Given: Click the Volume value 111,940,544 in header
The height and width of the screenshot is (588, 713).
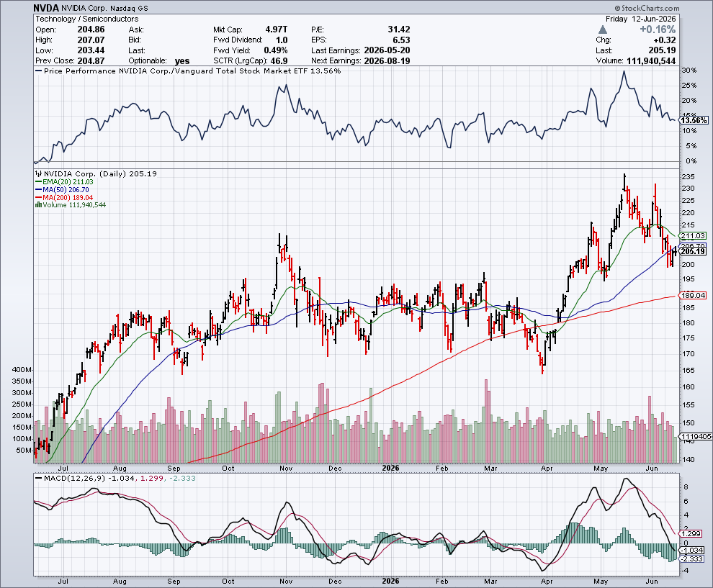Looking at the screenshot, I should point(651,61).
